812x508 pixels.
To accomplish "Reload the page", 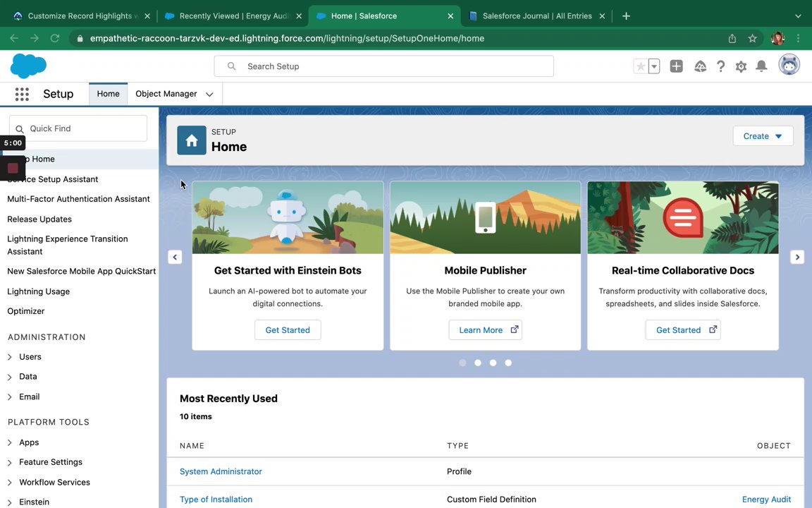I will (x=54, y=38).
